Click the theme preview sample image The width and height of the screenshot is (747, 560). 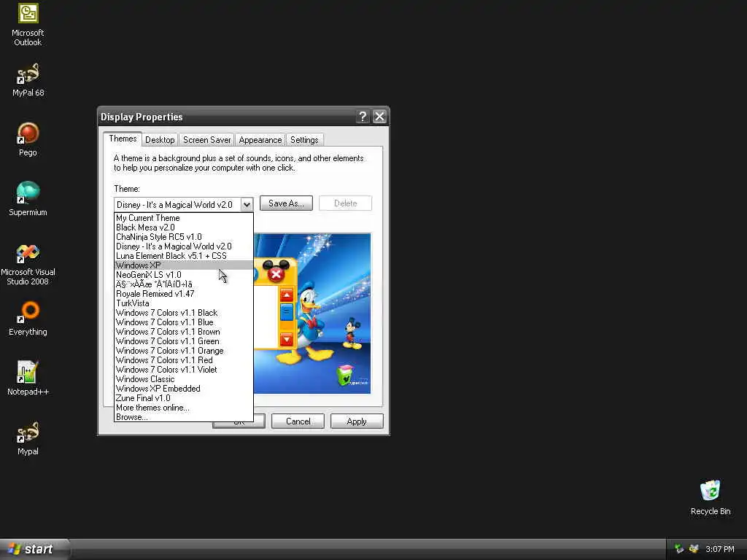tap(312, 314)
